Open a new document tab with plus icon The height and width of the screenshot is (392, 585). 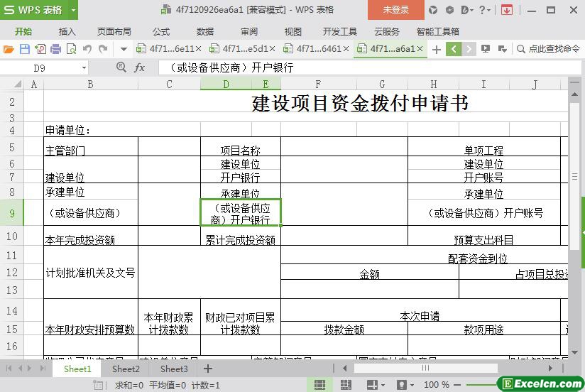pyautogui.click(x=436, y=49)
